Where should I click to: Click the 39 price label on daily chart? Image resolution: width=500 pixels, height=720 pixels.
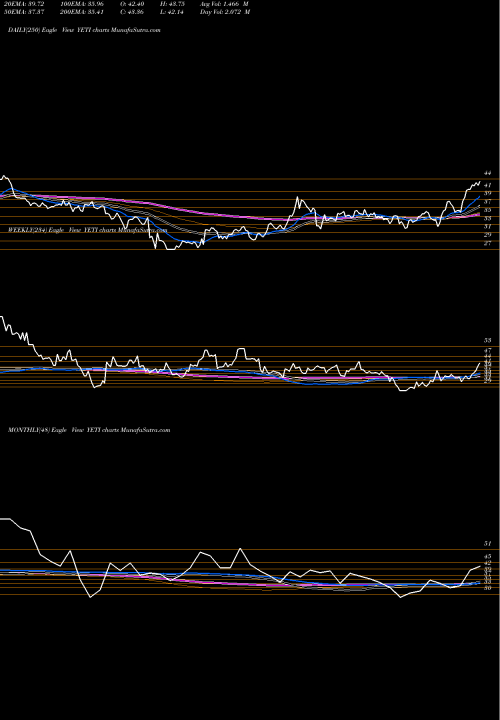point(488,193)
